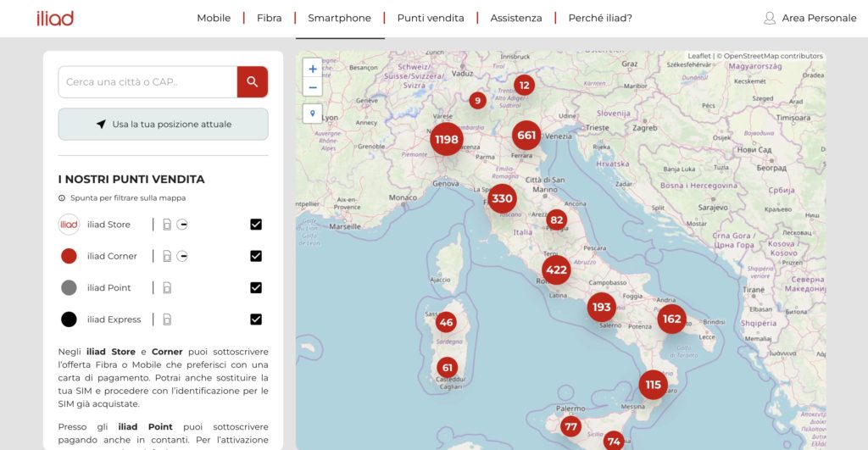Click the red search magnifier button

[253, 82]
